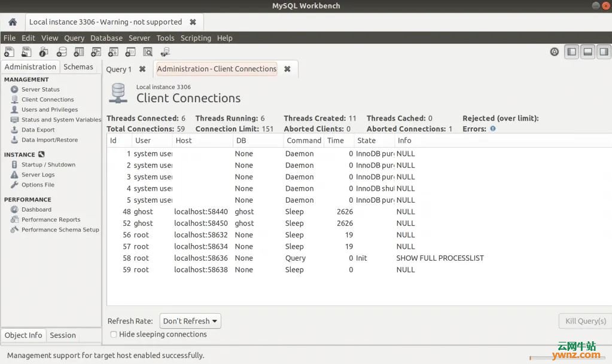Go to the Workbench home screen icon
The image size is (612, 364).
(13, 22)
